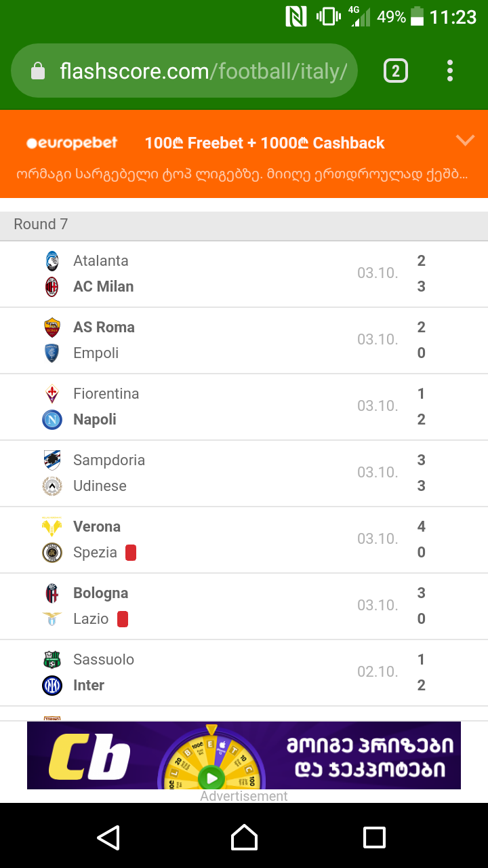This screenshot has height=868, width=488.
Task: Tap Lazio's red card indicator
Action: coord(123,619)
